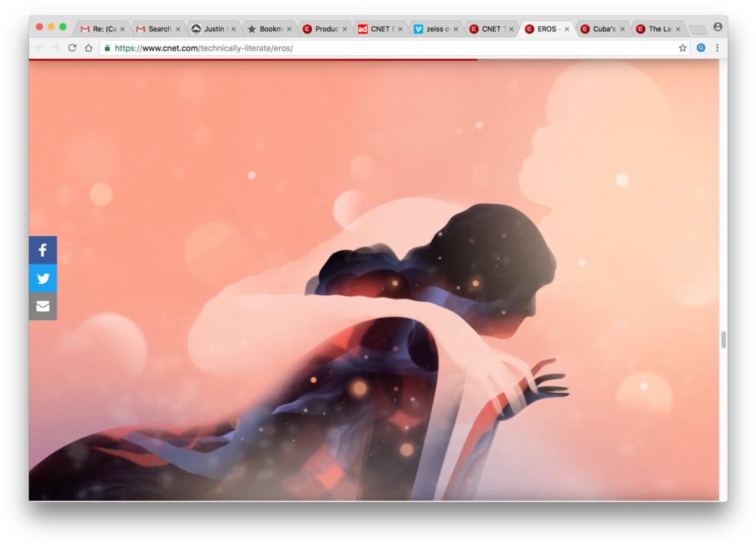
Task: Share the article on Facebook
Action: [43, 249]
